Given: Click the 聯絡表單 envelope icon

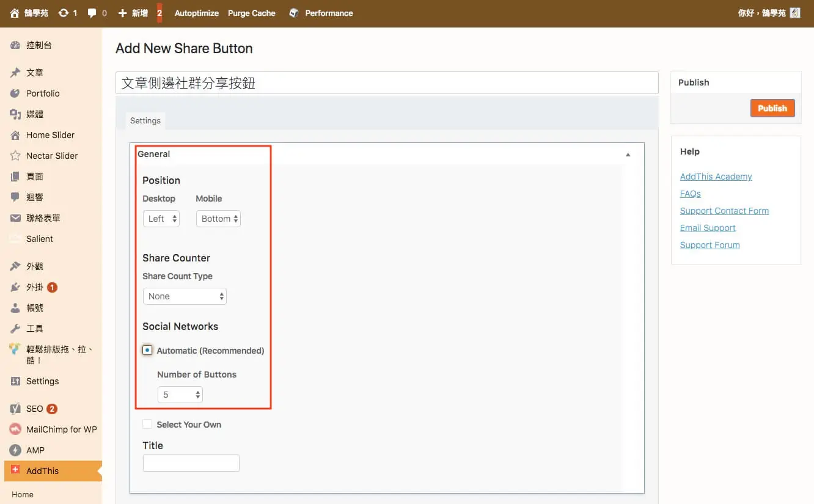Looking at the screenshot, I should [x=15, y=218].
